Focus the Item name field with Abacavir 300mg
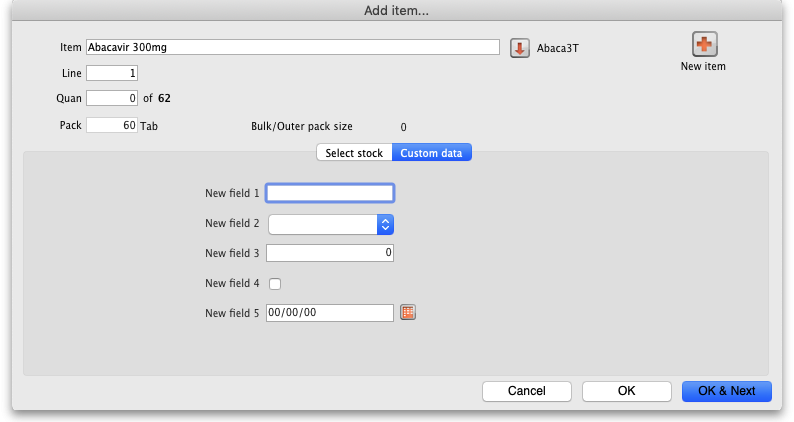Viewport: 794px width, 422px height. click(x=292, y=47)
